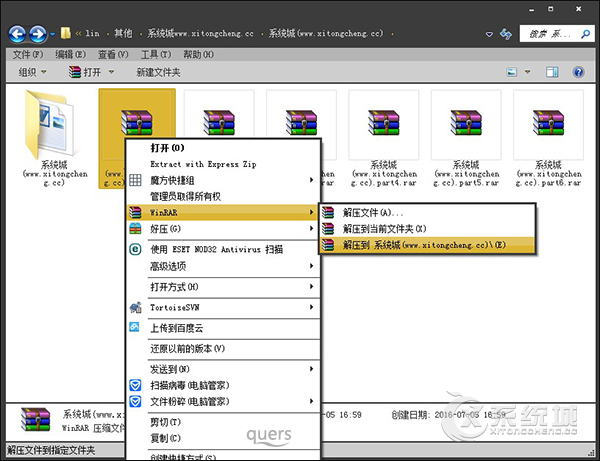The height and width of the screenshot is (461, 600).
Task: Choose 还原以前的版本(V)
Action: (x=223, y=349)
